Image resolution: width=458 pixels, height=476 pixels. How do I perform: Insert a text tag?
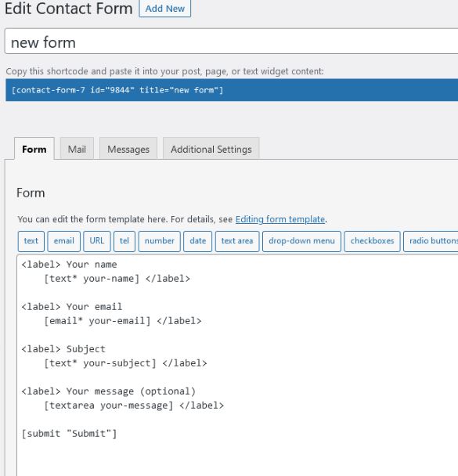point(31,241)
